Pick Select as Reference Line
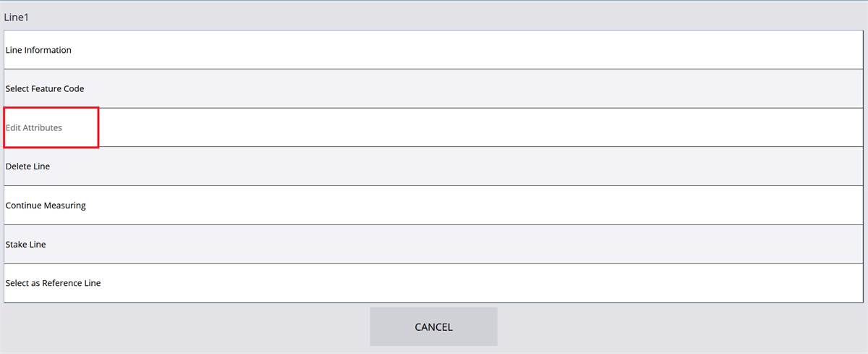 tap(433, 283)
